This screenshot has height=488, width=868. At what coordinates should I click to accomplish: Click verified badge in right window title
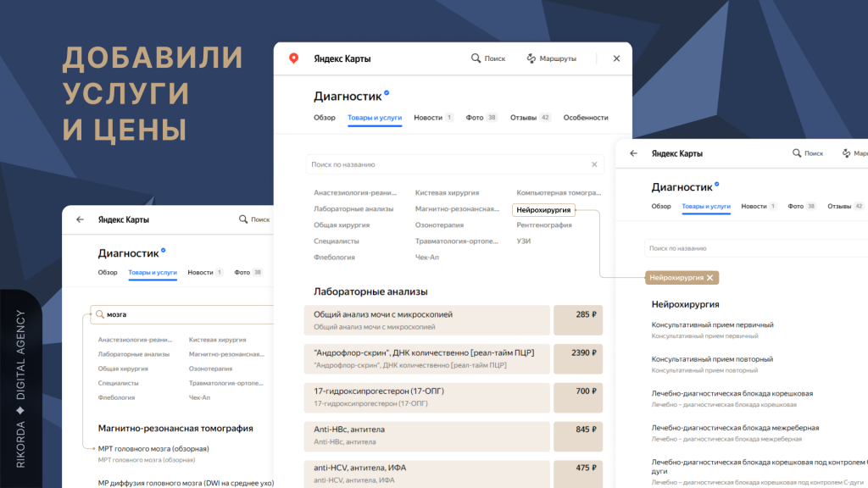pos(717,184)
